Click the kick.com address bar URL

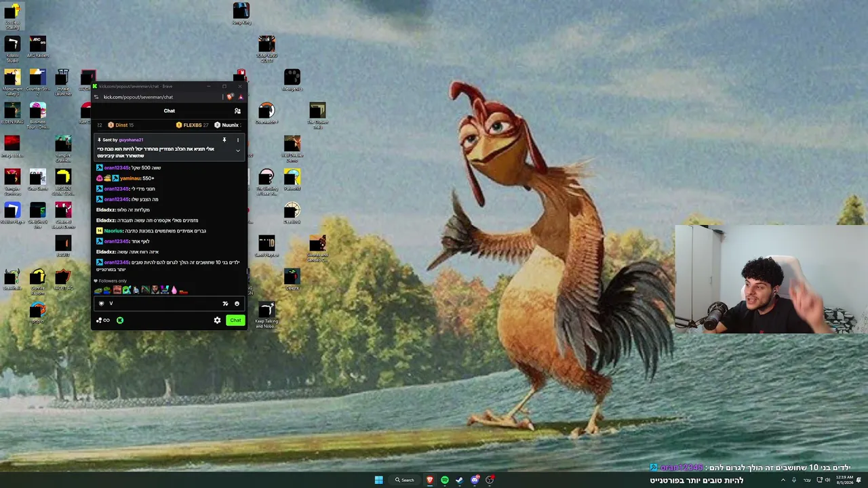(138, 97)
